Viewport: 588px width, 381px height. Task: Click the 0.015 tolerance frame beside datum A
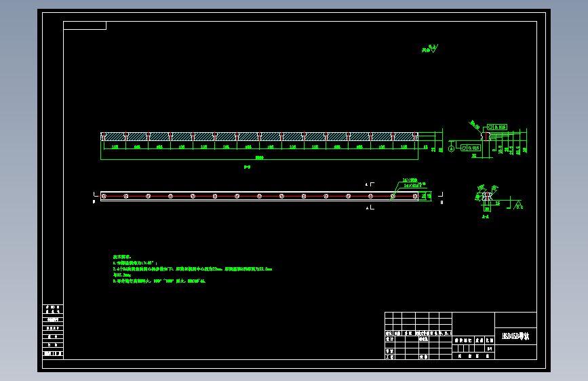tap(471, 148)
